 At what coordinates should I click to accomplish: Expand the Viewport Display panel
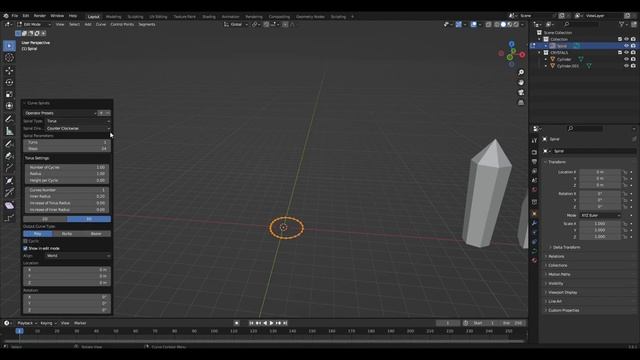tap(562, 292)
